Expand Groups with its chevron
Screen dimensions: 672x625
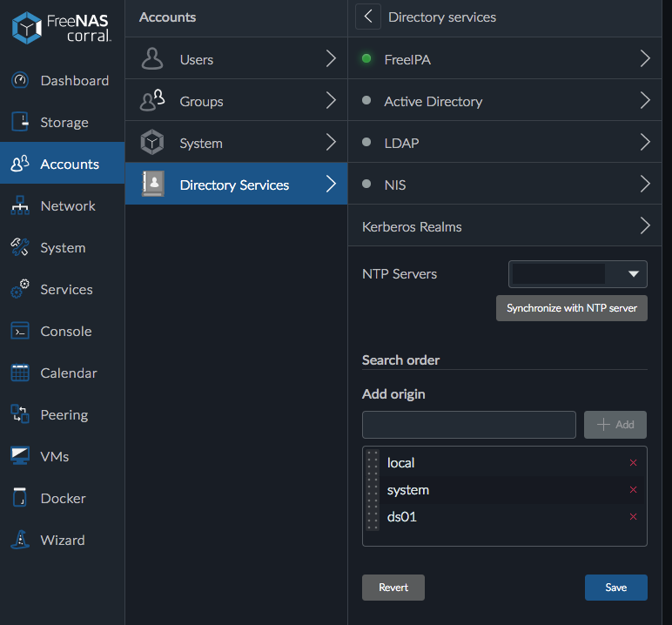pyautogui.click(x=331, y=100)
